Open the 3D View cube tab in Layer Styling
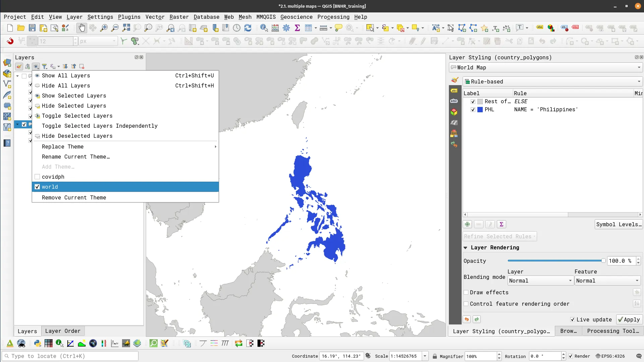Image resolution: width=644 pixels, height=362 pixels. pos(454,112)
